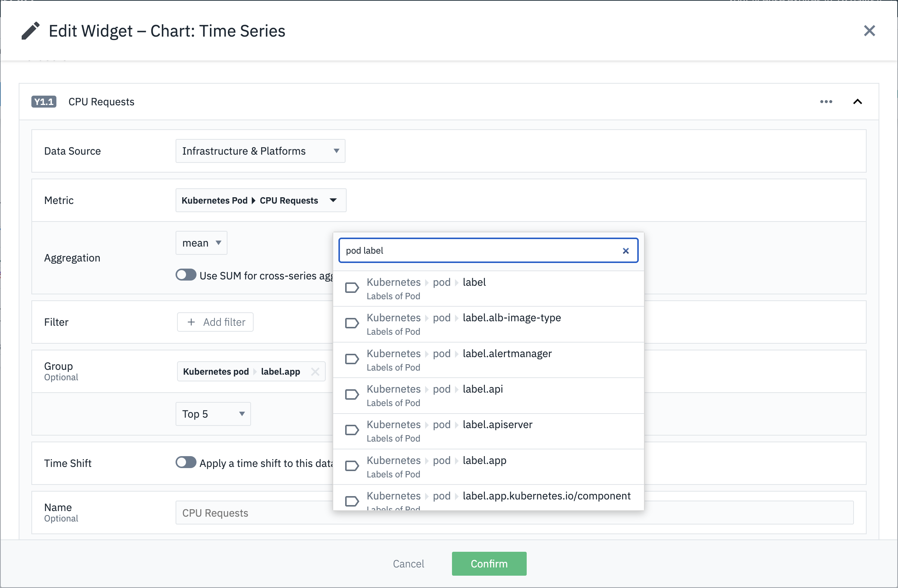
Task: Click the three-dots menu for CPU Requests
Action: pyautogui.click(x=826, y=102)
